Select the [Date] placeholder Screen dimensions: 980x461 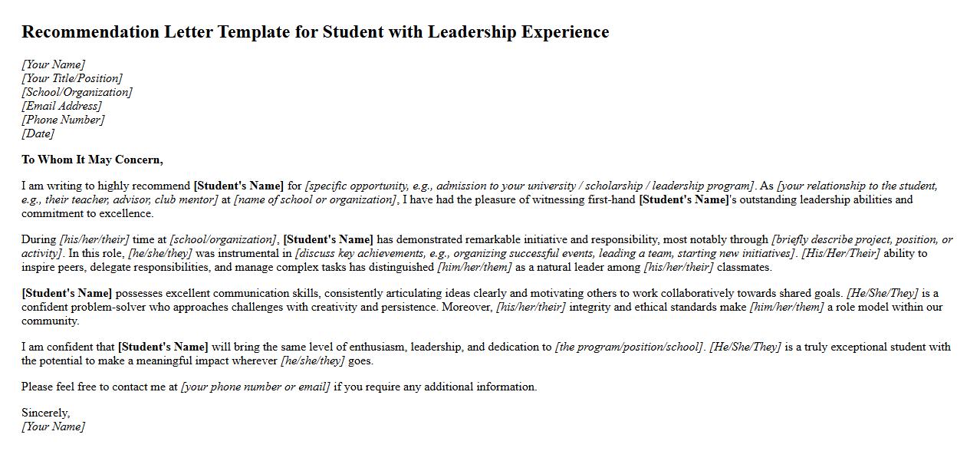pyautogui.click(x=38, y=133)
